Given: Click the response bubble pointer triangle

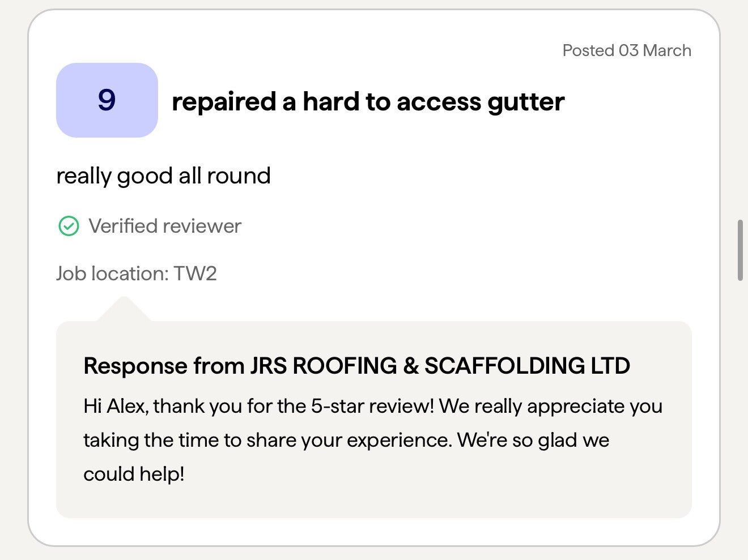Looking at the screenshot, I should pos(124,309).
